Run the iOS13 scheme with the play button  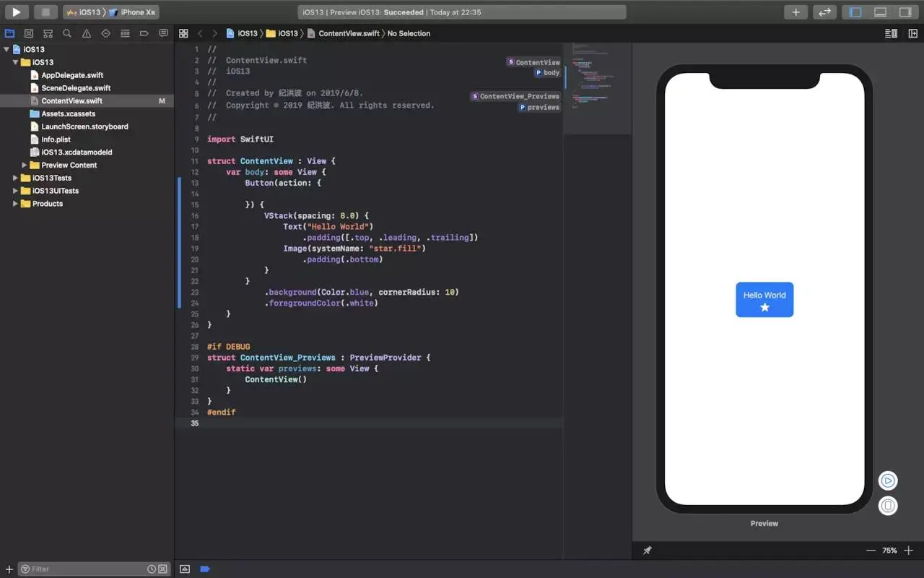[17, 12]
